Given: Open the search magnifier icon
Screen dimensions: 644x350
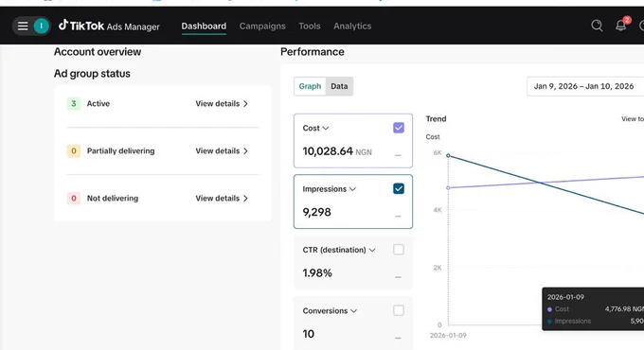Looking at the screenshot, I should (x=597, y=26).
